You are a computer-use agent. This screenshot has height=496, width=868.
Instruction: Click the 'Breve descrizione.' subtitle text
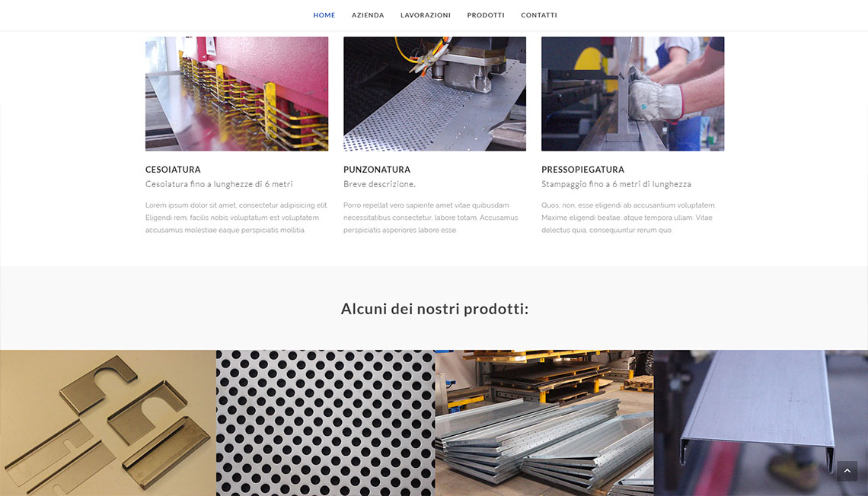(379, 184)
